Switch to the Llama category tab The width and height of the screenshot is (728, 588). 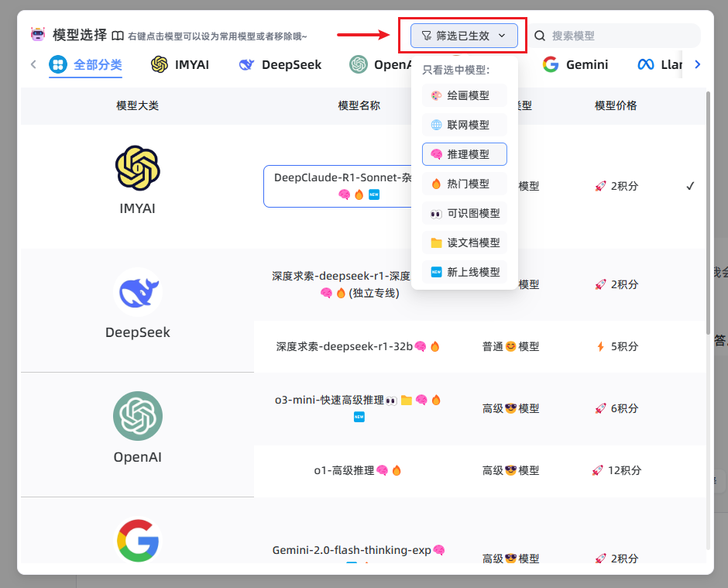click(660, 64)
